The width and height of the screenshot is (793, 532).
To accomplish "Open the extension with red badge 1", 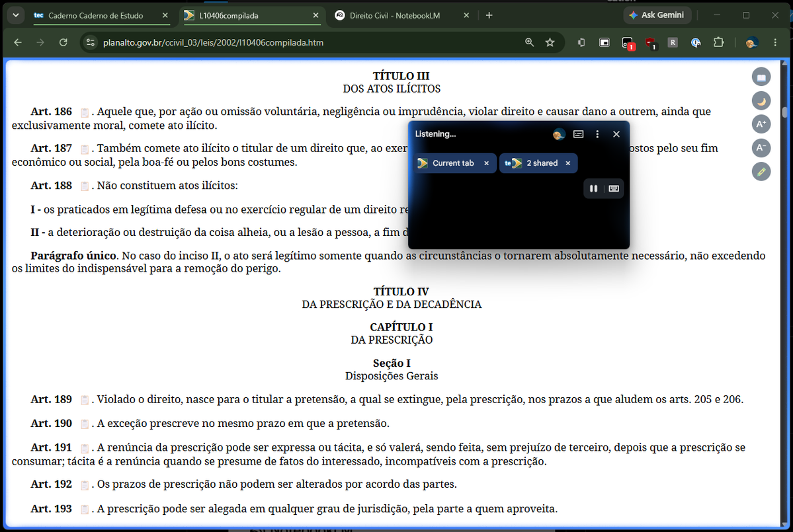I will coord(628,44).
